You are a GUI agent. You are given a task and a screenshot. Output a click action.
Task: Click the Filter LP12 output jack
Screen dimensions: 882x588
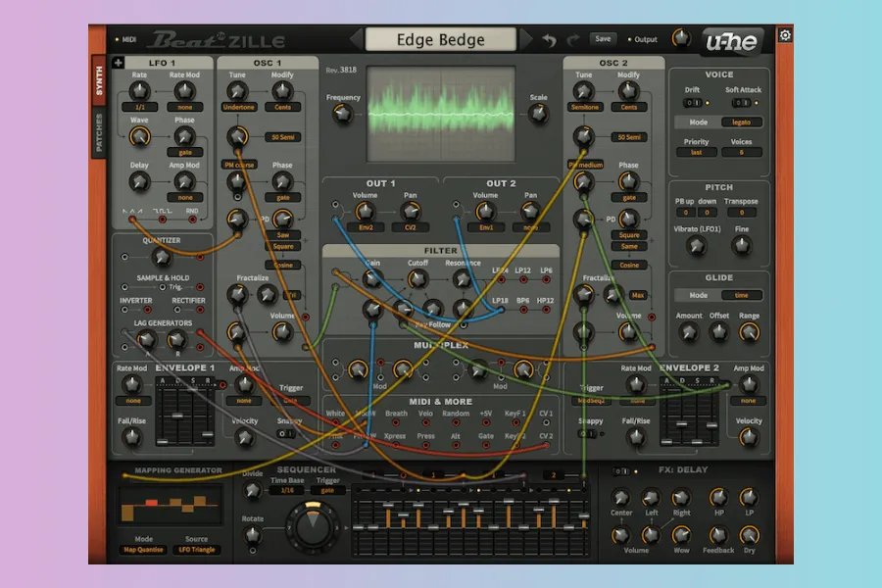522,279
